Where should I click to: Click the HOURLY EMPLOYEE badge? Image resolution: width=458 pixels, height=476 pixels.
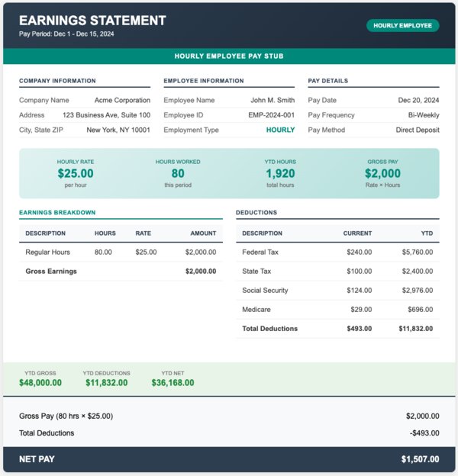tap(403, 25)
